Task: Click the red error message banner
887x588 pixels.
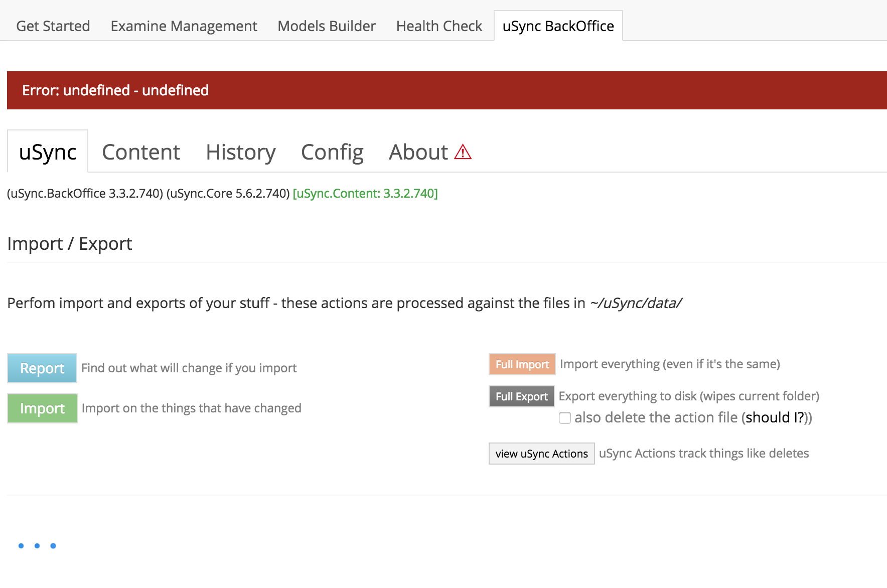Action: click(x=447, y=90)
